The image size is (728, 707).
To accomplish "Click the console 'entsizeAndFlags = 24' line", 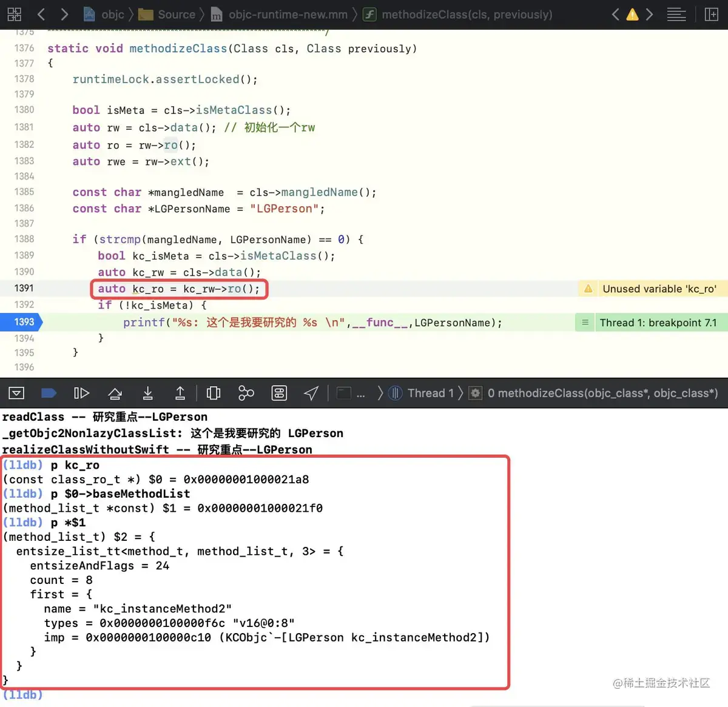I will 99,566.
